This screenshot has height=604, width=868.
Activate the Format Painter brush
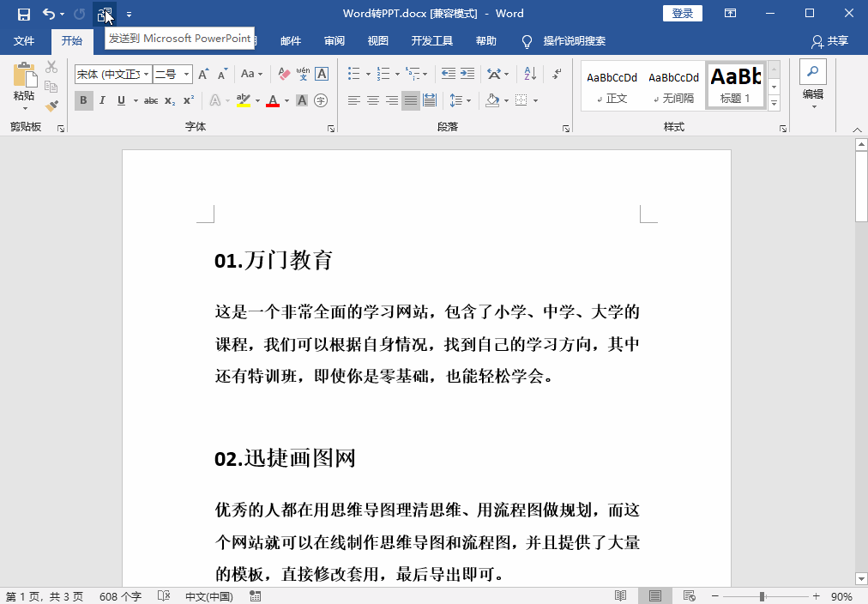[51, 106]
